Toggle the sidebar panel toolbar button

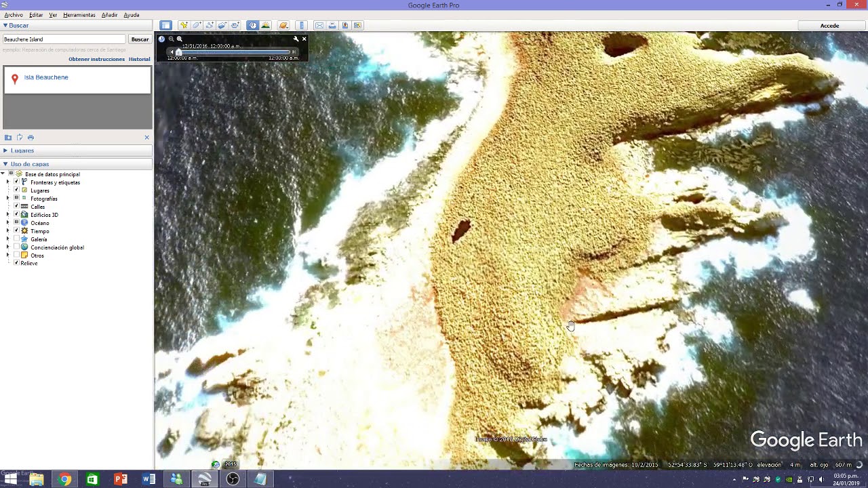[165, 25]
